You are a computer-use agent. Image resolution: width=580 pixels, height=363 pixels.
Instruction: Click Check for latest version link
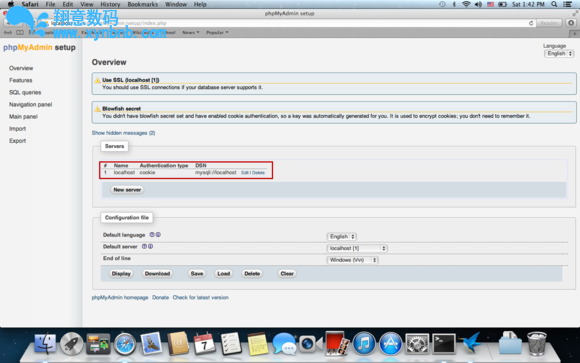point(200,298)
